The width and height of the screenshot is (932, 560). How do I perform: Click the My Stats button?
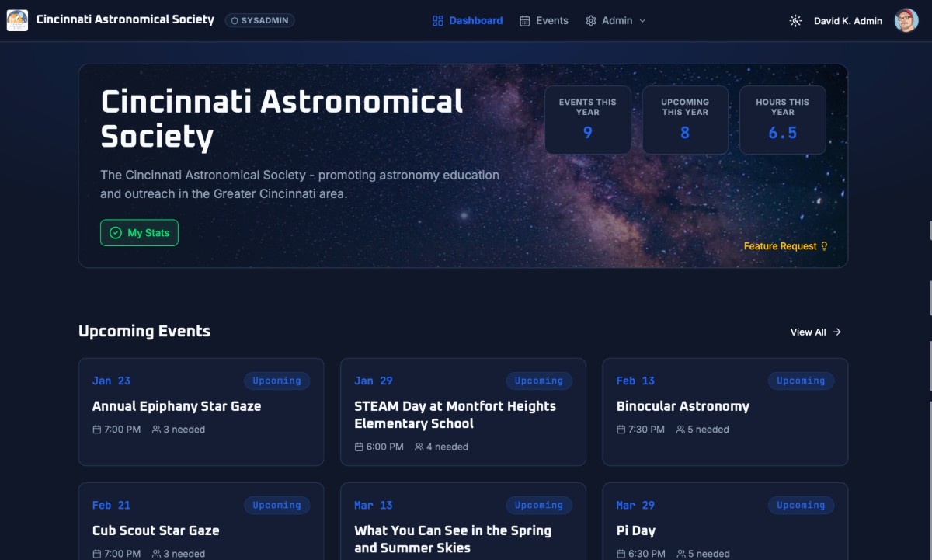click(x=139, y=233)
